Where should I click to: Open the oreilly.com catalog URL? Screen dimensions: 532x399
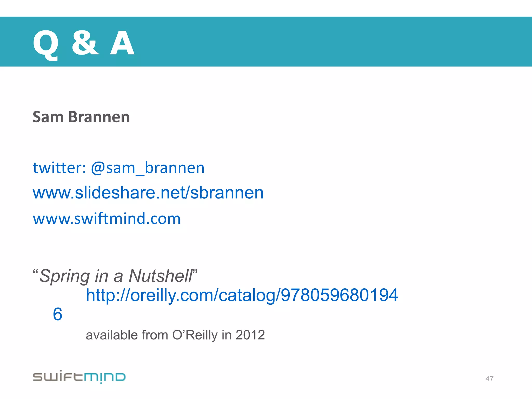click(x=242, y=295)
